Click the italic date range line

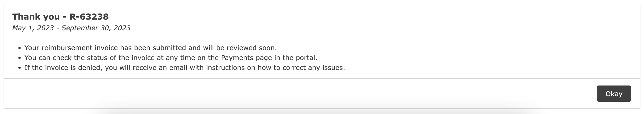pos(71,28)
